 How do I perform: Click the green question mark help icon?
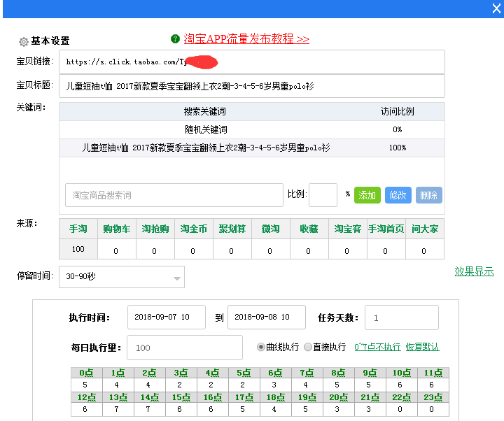click(175, 38)
